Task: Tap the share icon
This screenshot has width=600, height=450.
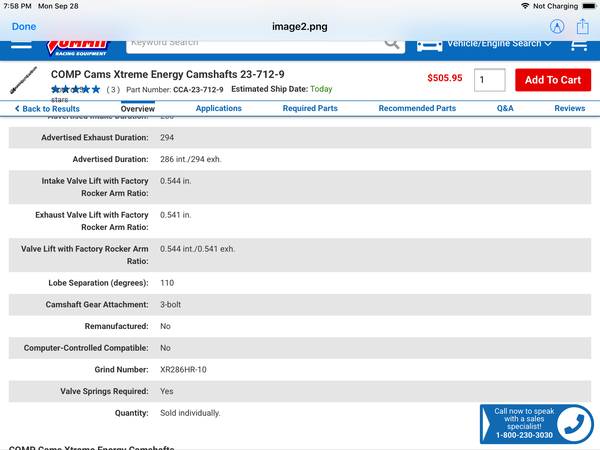Action: 582,27
